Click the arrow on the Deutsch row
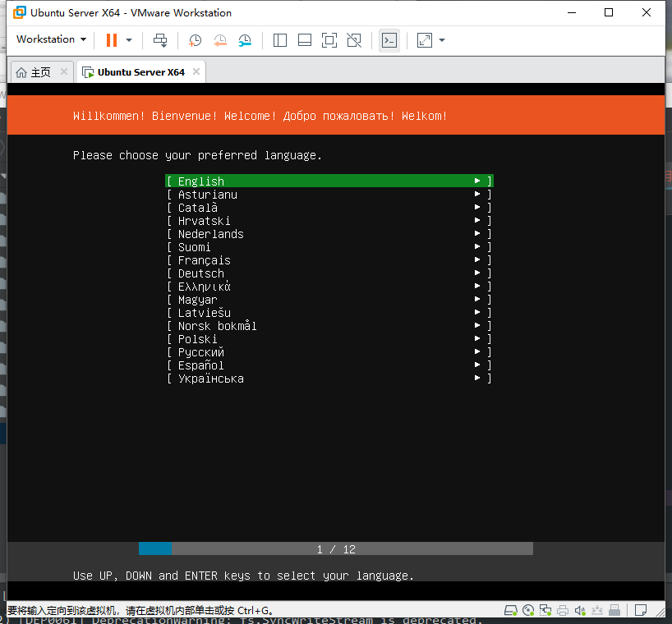 [x=477, y=273]
